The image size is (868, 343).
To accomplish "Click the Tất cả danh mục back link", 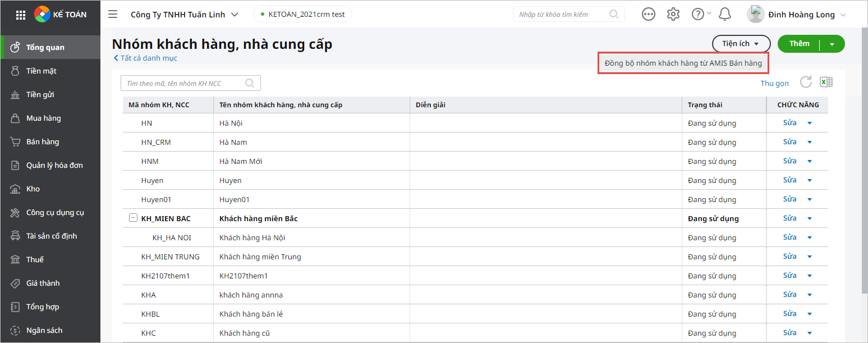I will tap(146, 58).
